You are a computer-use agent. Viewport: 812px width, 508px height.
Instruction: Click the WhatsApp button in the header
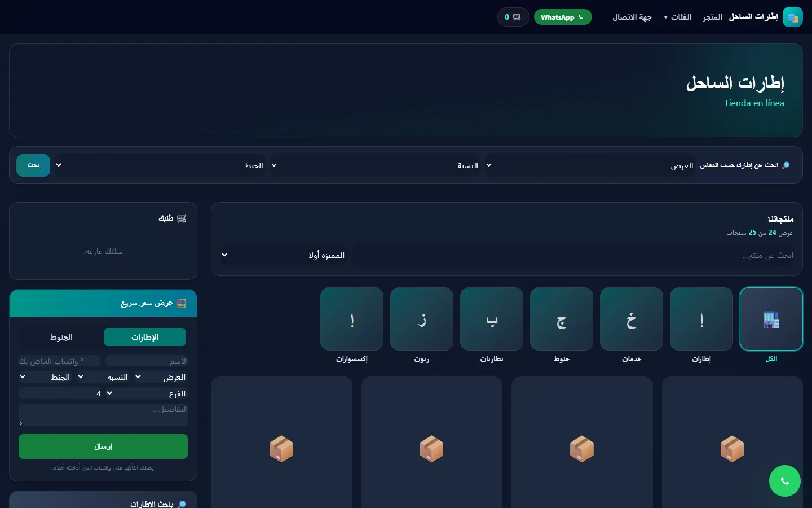[563, 17]
